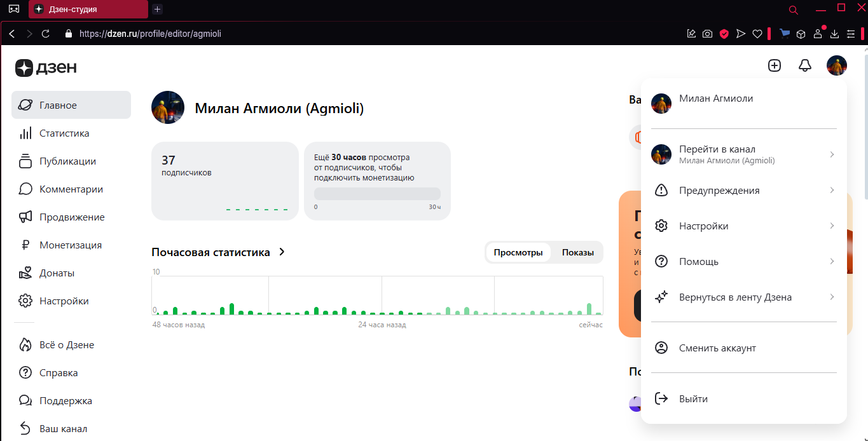Open the create publication plus icon
The width and height of the screenshot is (868, 441).
774,65
